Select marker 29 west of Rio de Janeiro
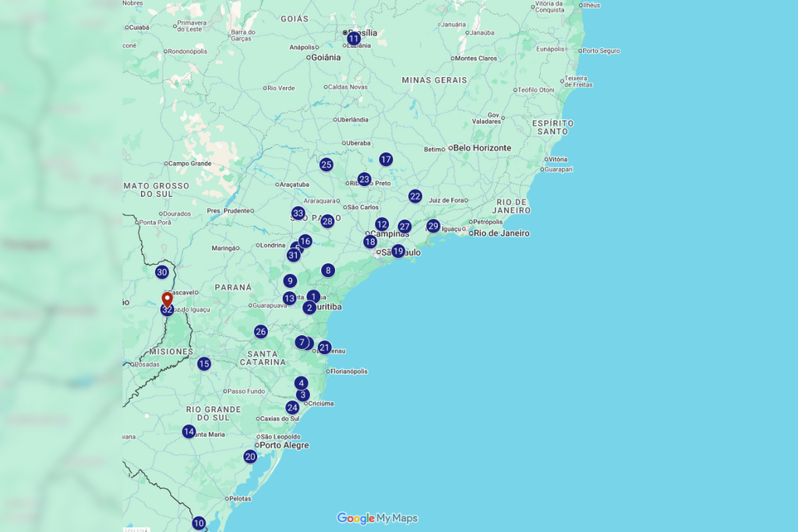 (433, 226)
